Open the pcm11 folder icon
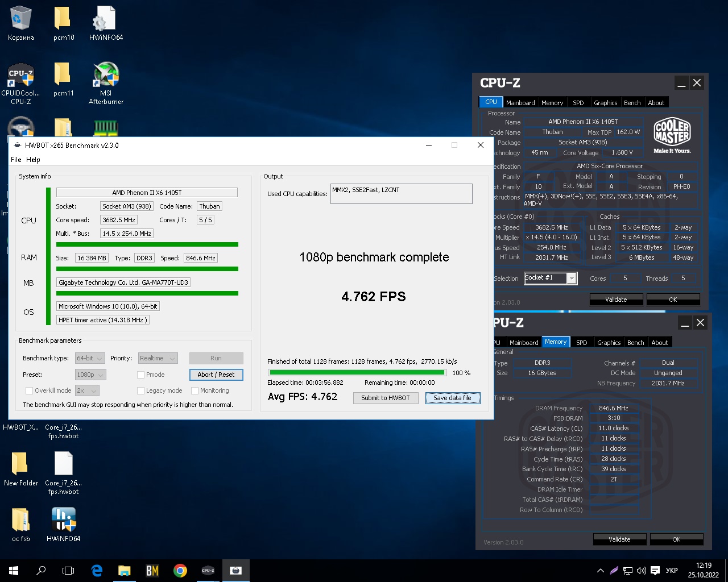Viewport: 728px width, 582px height. pyautogui.click(x=63, y=80)
